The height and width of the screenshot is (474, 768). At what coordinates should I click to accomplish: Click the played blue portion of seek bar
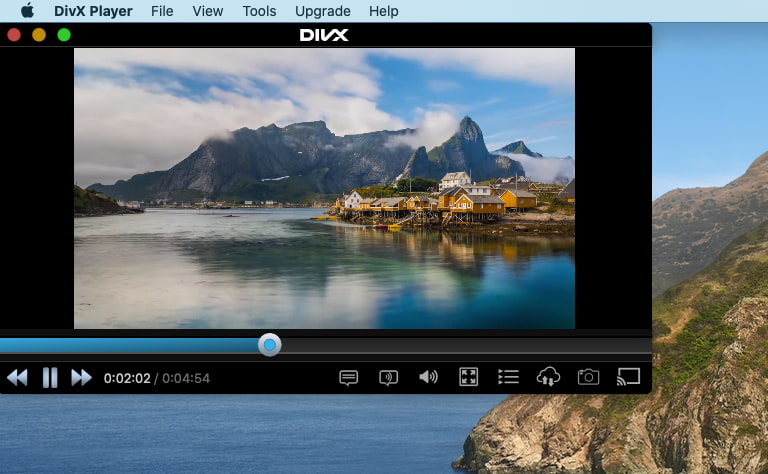(x=129, y=345)
